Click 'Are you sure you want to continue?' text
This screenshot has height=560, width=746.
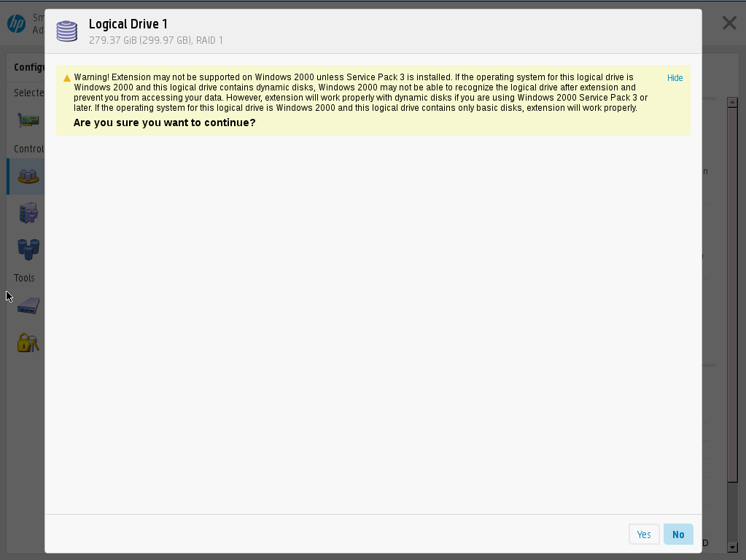[164, 122]
